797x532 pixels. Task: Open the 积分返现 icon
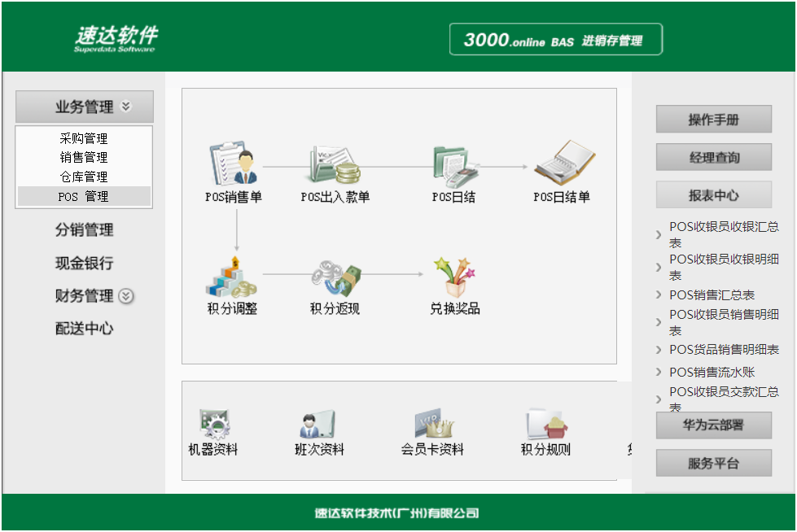[x=335, y=278]
